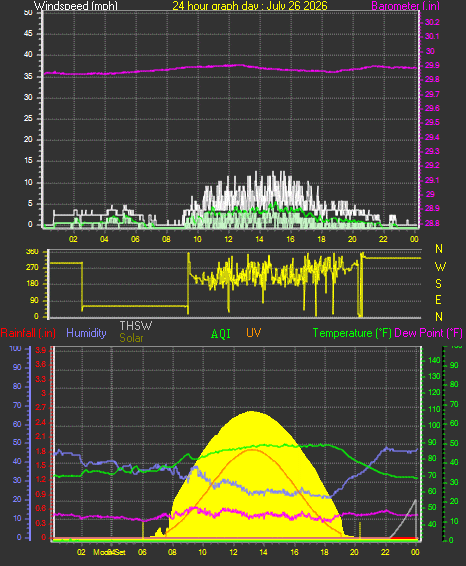Click the 130 temperature axis value

pos(434,376)
